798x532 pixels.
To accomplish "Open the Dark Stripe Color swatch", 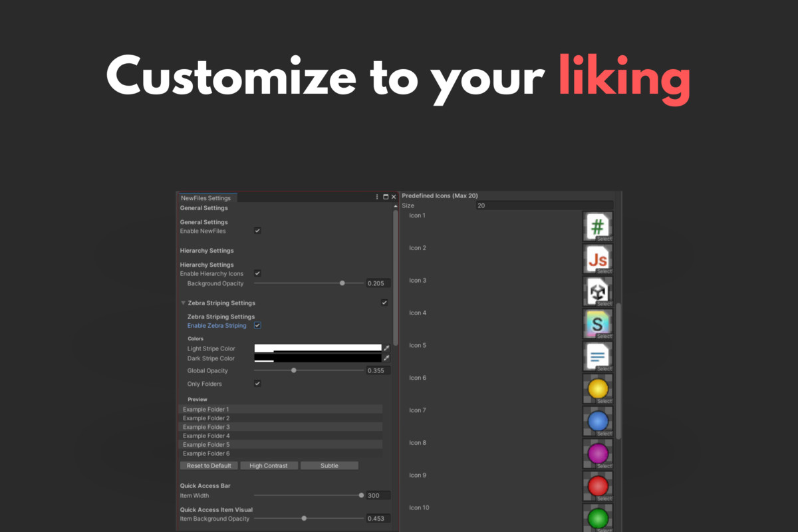I will pyautogui.click(x=318, y=358).
